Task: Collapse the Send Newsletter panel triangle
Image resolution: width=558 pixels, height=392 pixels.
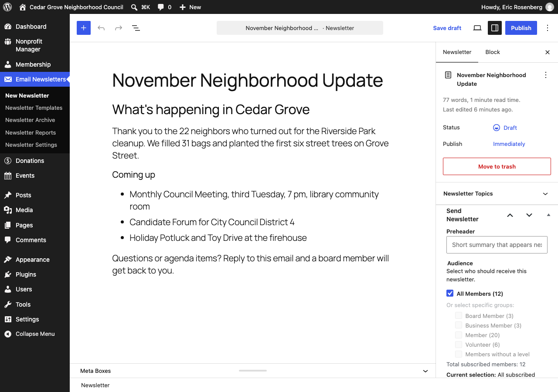Action: 548,215
